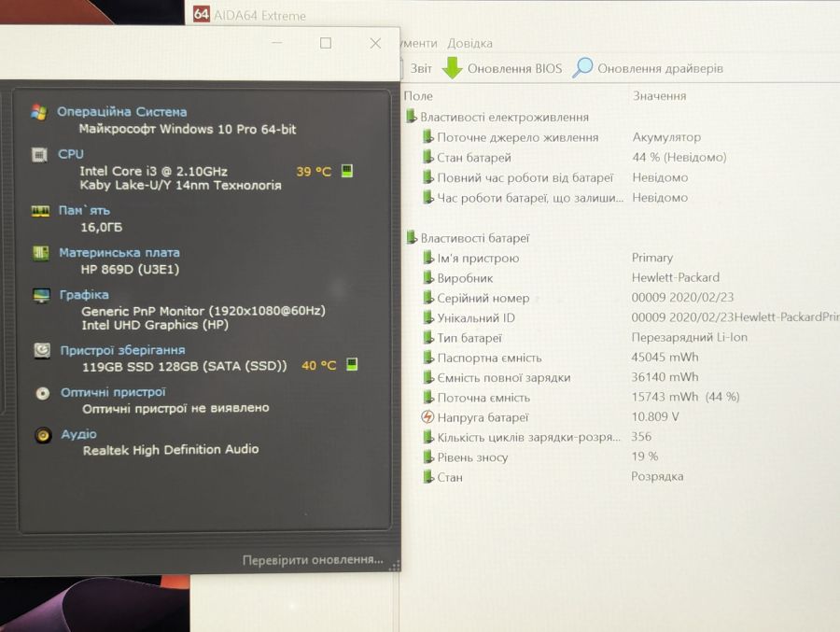Viewport: 840px width, 632px height.
Task: Click the value 45045 mWh
Action: click(x=665, y=357)
